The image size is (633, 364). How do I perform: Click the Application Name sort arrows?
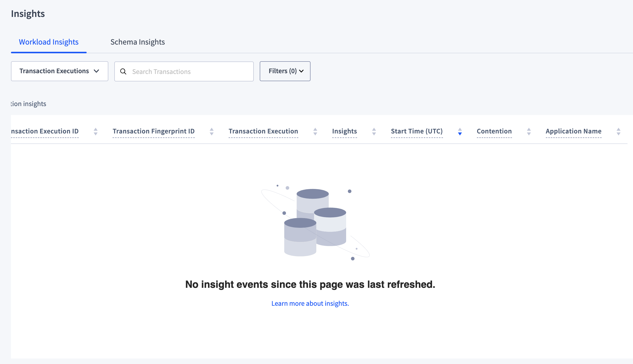pos(618,131)
